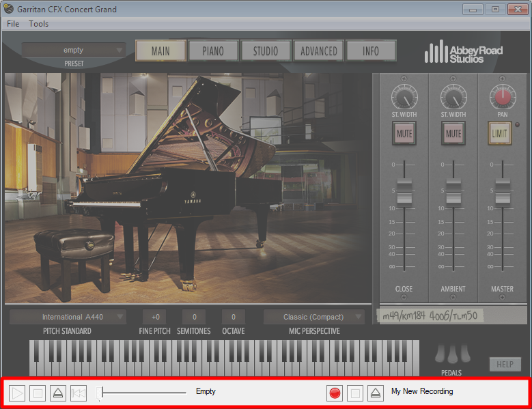The image size is (532, 409).
Task: Click the plus icon above Ambient St. Width
Action: 453,79
